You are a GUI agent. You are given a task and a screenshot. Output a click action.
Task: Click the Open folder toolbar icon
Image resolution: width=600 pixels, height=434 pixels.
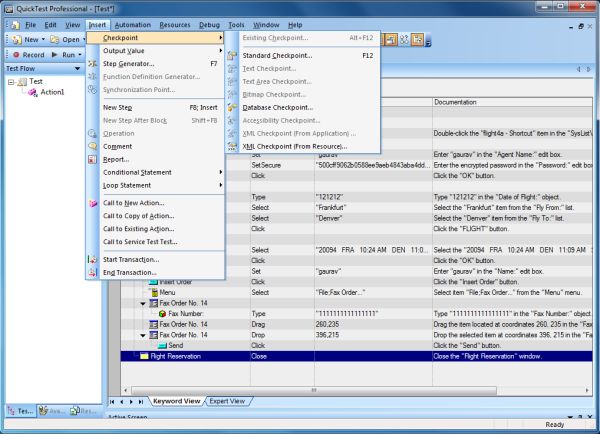[x=55, y=39]
